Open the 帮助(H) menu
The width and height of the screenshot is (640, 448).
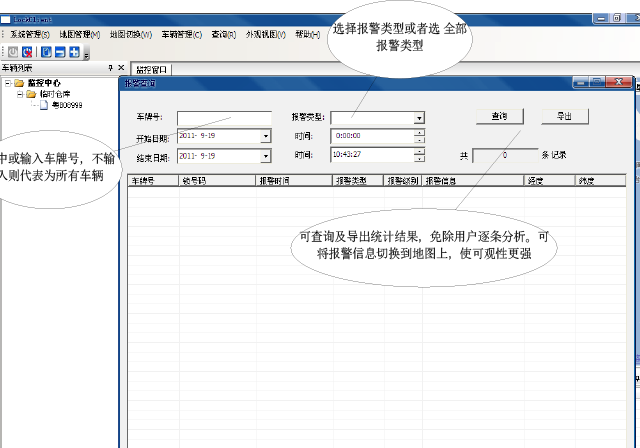click(308, 35)
